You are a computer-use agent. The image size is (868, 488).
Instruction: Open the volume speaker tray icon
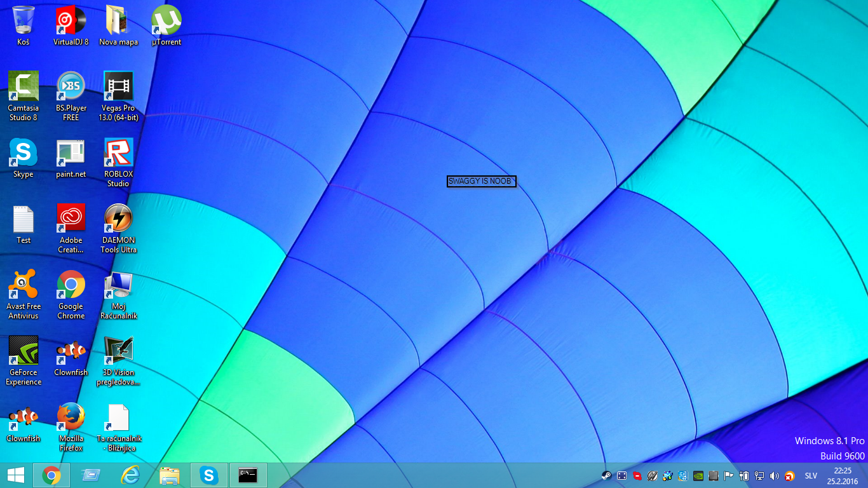[x=774, y=475]
